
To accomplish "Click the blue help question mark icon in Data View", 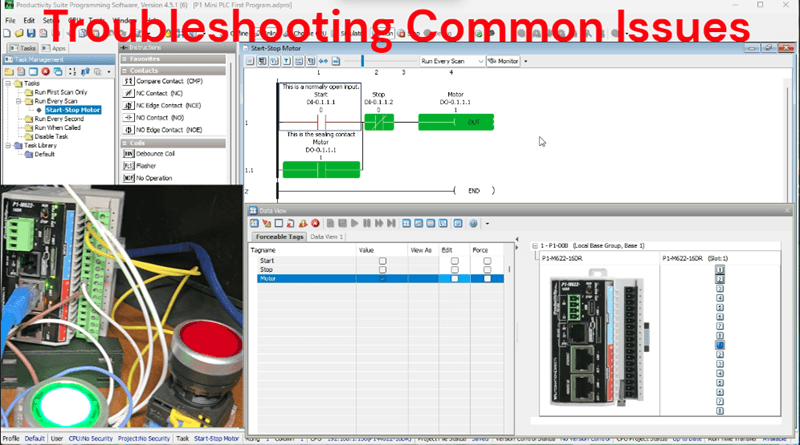I will tap(473, 224).
